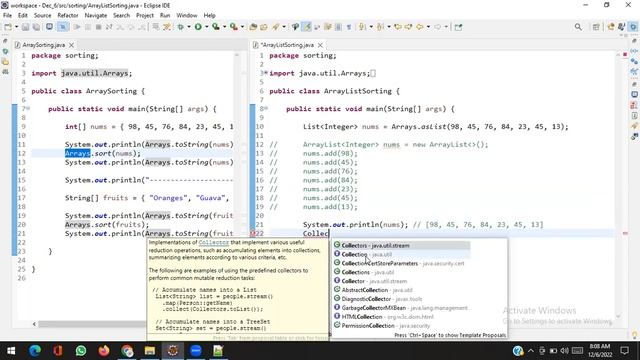Collapse main method in ArraySorting at line 7
The height and width of the screenshot is (360, 640).
[28, 109]
